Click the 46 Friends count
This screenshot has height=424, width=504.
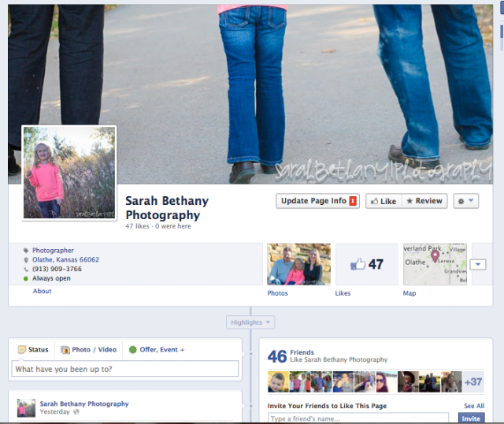pyautogui.click(x=277, y=356)
